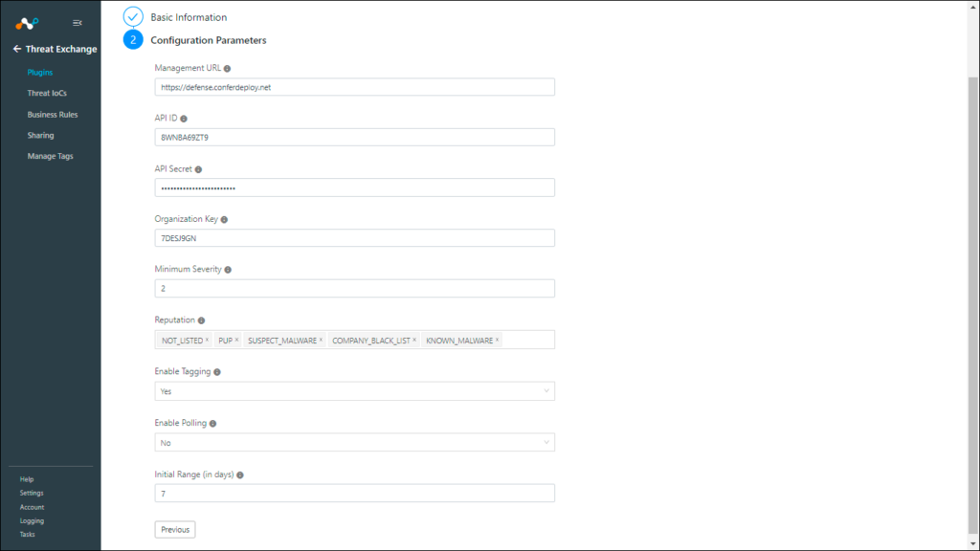Screen dimensions: 980x551
Task: Open Business Rules in the sidebar
Action: pyautogui.click(x=53, y=115)
